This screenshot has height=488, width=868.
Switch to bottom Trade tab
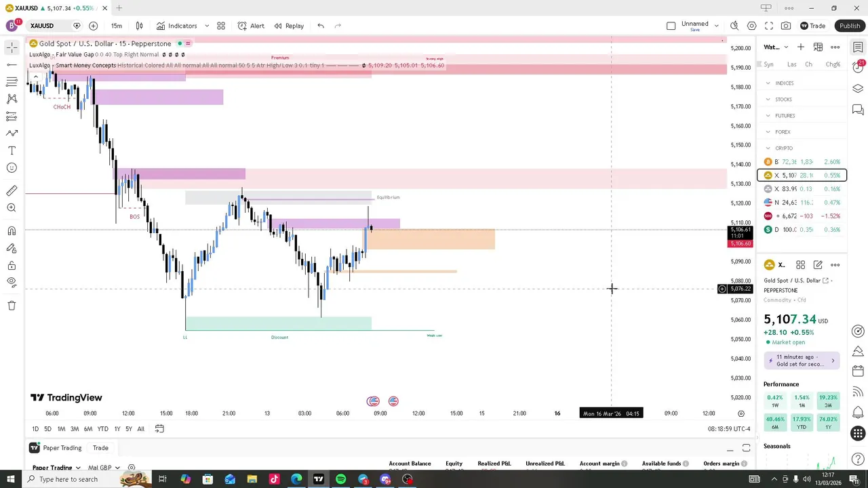click(100, 448)
